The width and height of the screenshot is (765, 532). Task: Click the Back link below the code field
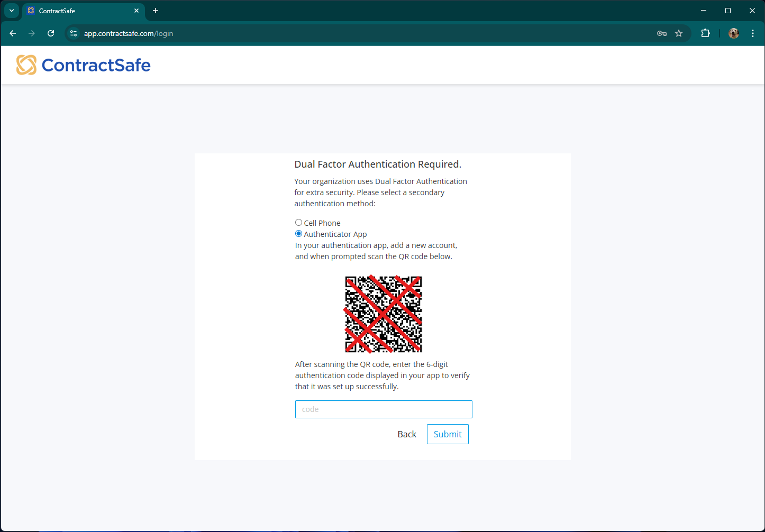[x=407, y=434]
